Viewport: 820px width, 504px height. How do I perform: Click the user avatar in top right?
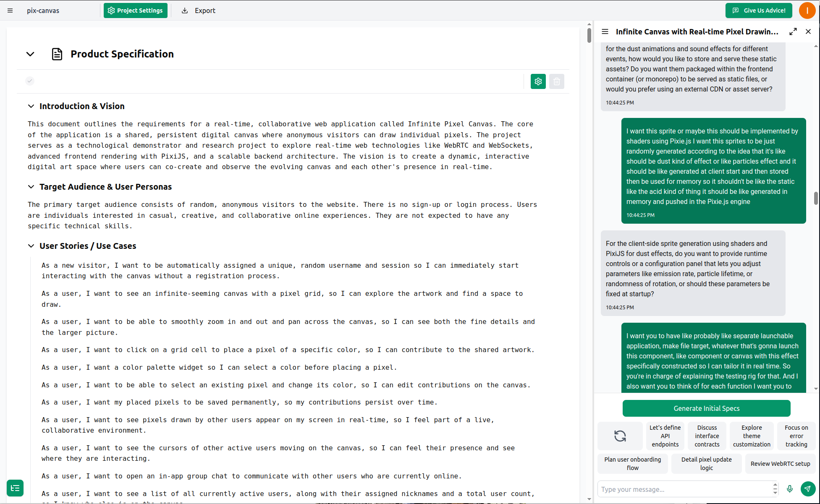coord(807,10)
